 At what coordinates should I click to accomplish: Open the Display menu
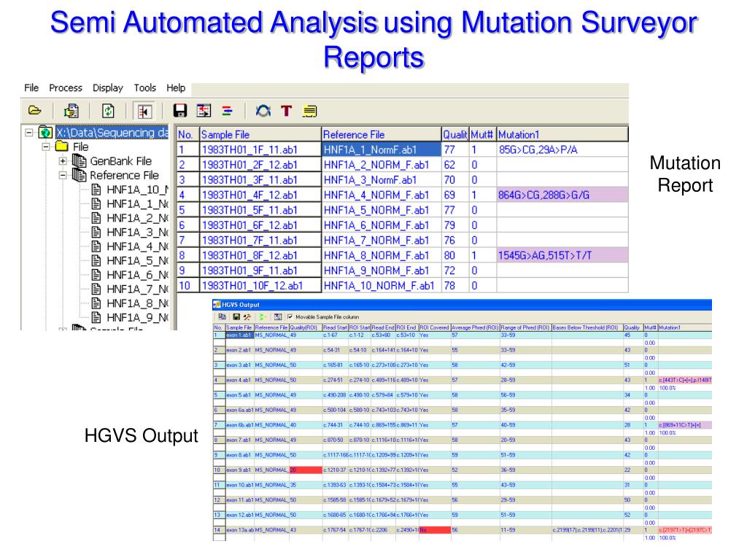click(x=108, y=87)
